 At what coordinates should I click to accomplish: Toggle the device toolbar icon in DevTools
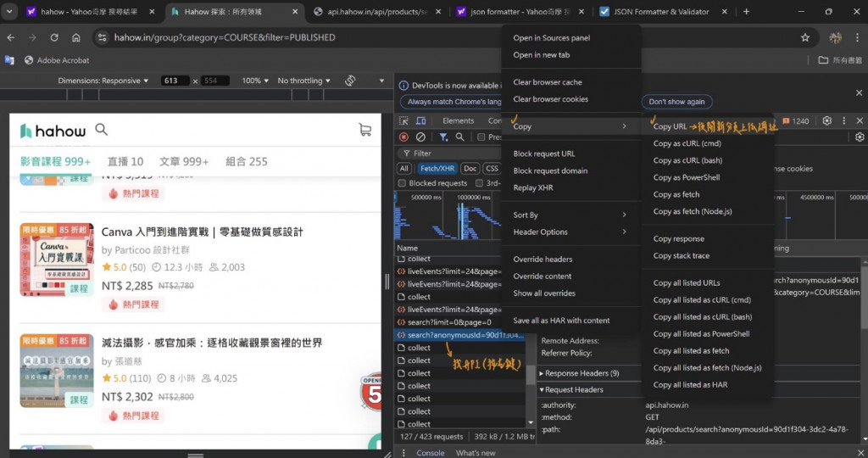[420, 120]
